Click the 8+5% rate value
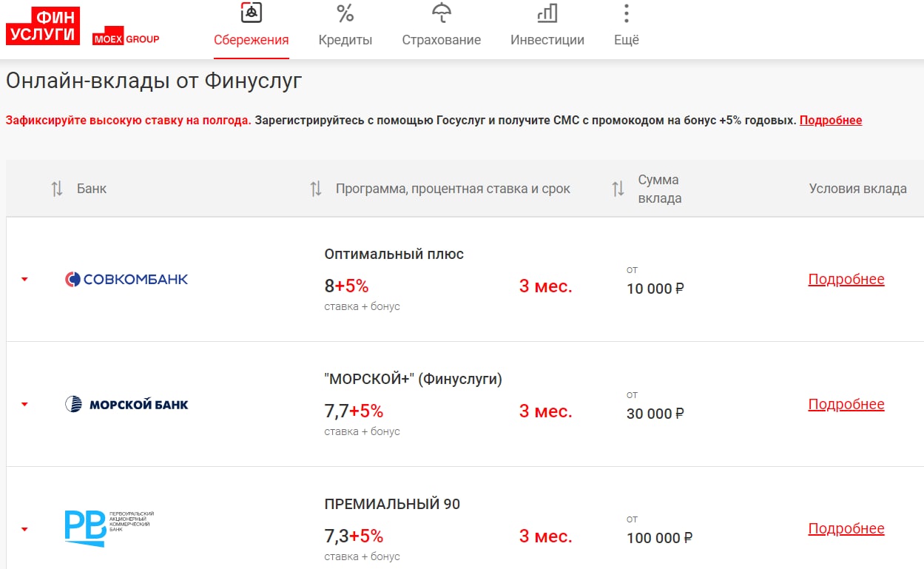The image size is (924, 569). (346, 286)
